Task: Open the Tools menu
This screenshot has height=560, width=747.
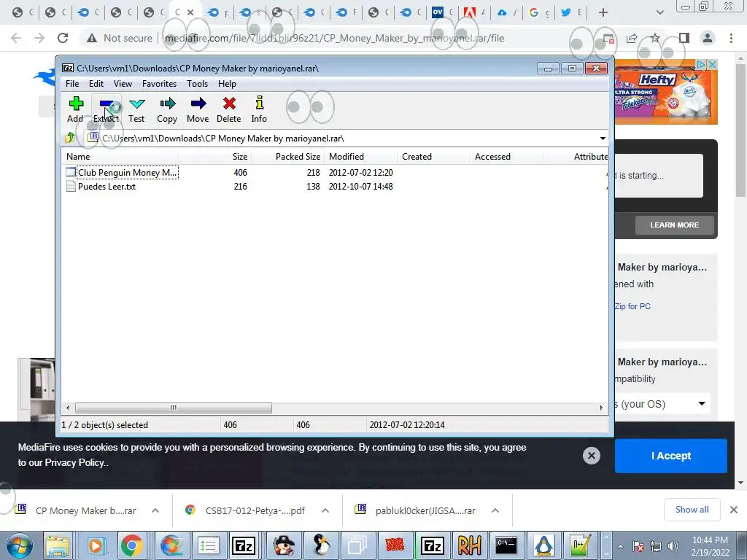Action: point(197,84)
